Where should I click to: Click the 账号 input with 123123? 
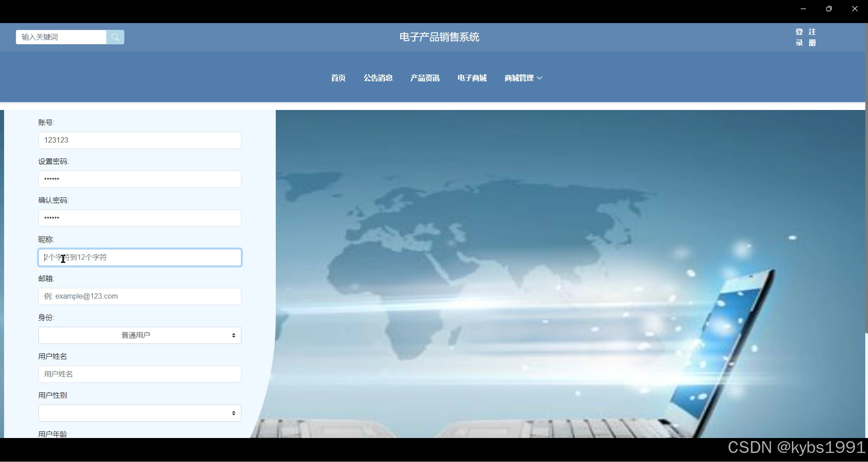coord(140,140)
